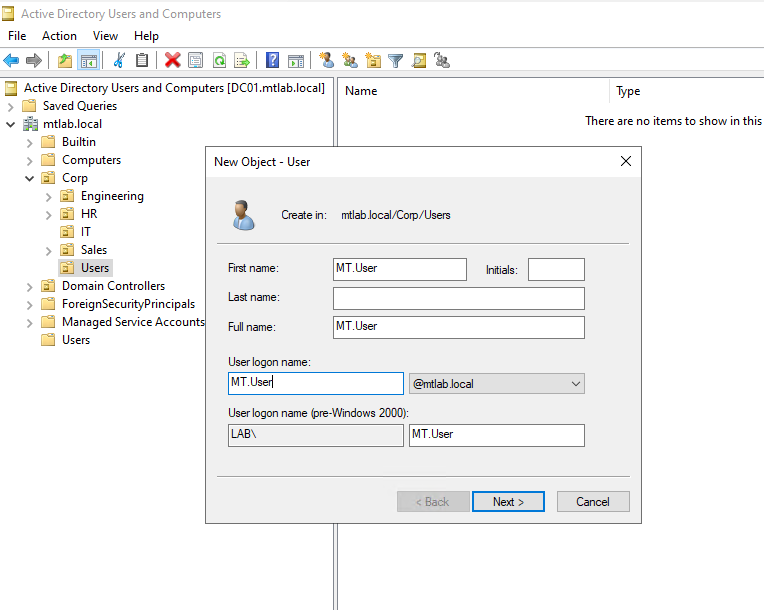764x610 pixels.
Task: Click the app icon in title bar
Action: click(x=8, y=14)
